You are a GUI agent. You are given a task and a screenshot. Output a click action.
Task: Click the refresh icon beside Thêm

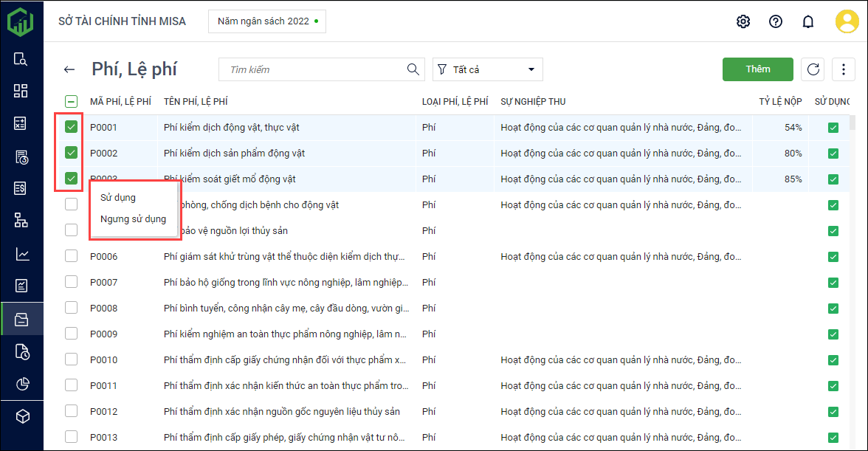tap(813, 69)
